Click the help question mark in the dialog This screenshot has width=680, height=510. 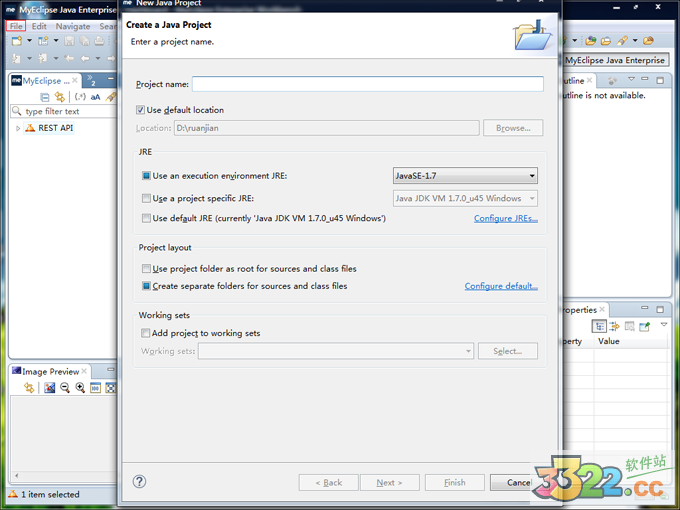tap(139, 481)
